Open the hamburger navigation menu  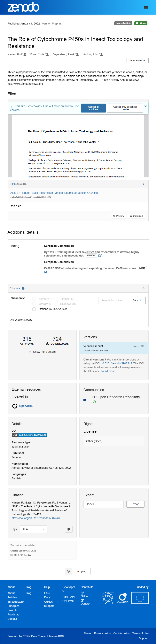[x=146, y=8]
